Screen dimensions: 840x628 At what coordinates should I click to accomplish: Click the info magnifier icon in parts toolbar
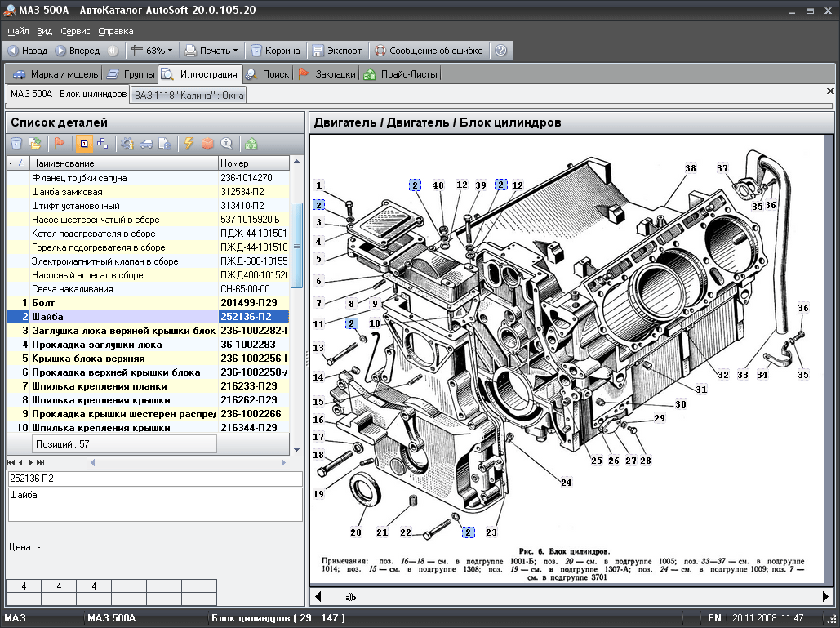[227, 144]
